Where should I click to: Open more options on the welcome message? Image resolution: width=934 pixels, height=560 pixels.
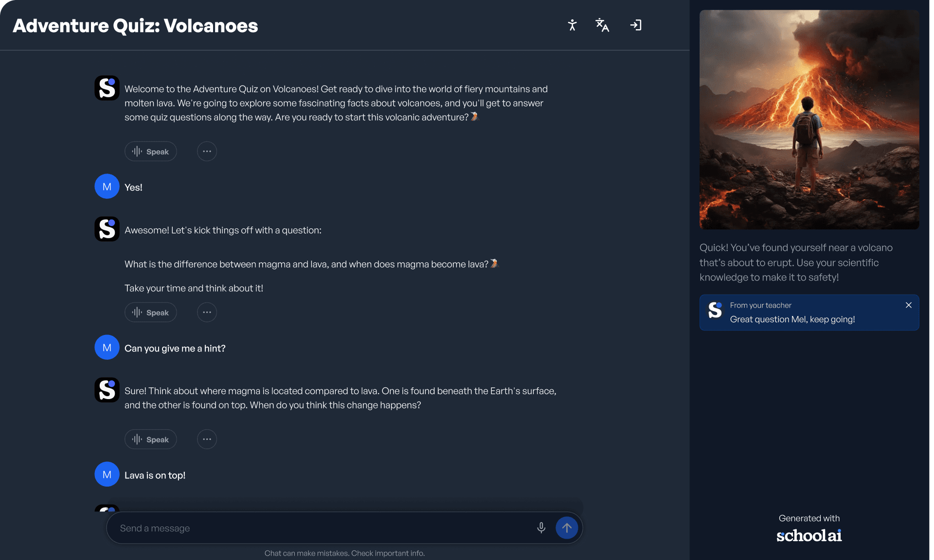[207, 151]
